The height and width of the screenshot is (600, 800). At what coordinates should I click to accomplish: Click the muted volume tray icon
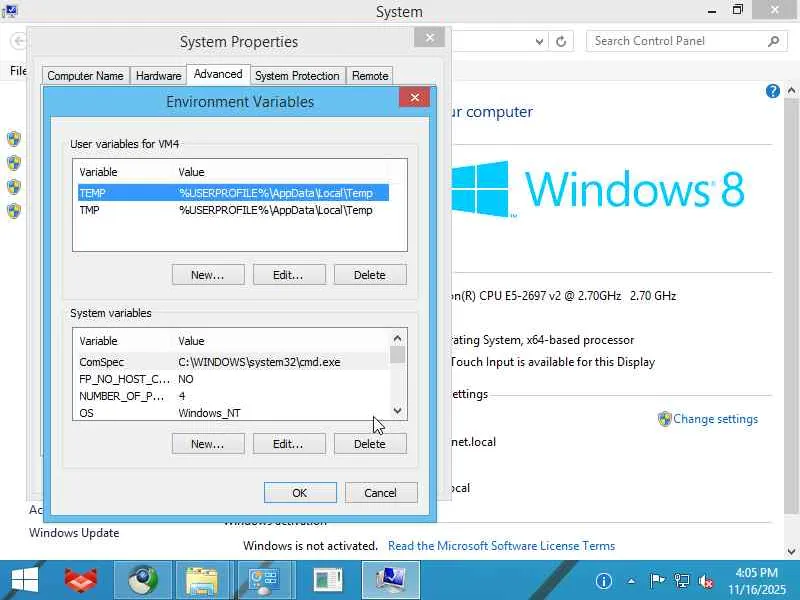(x=706, y=581)
